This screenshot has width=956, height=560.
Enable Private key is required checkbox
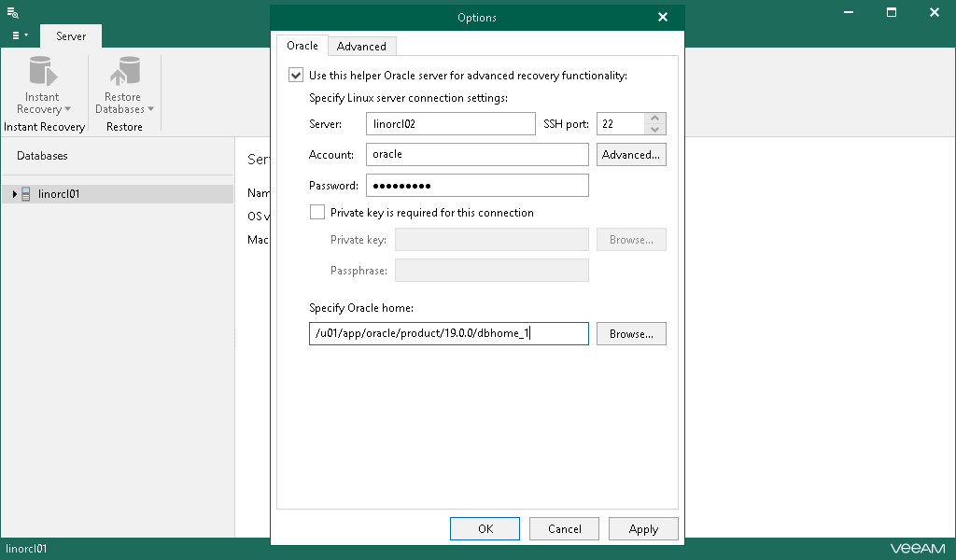point(316,213)
